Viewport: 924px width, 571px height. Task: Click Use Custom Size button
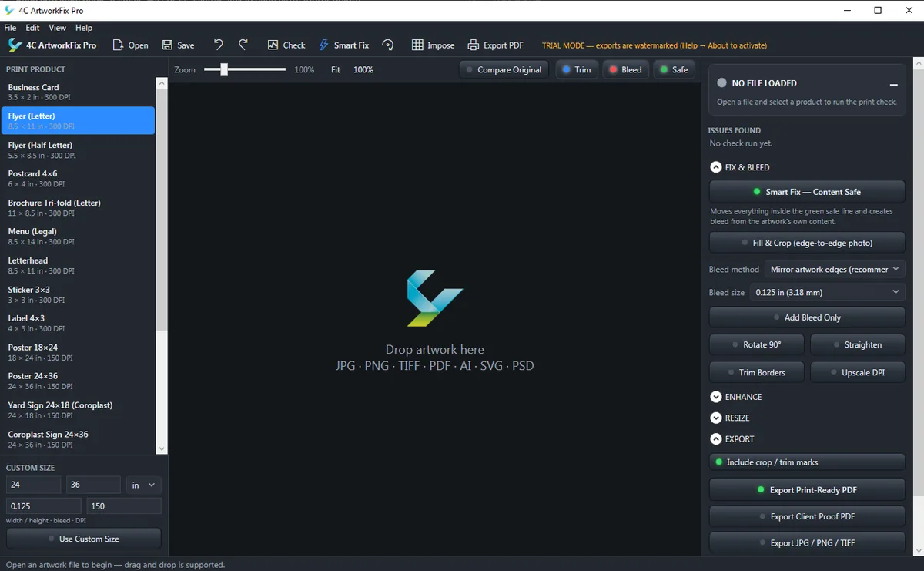83,539
